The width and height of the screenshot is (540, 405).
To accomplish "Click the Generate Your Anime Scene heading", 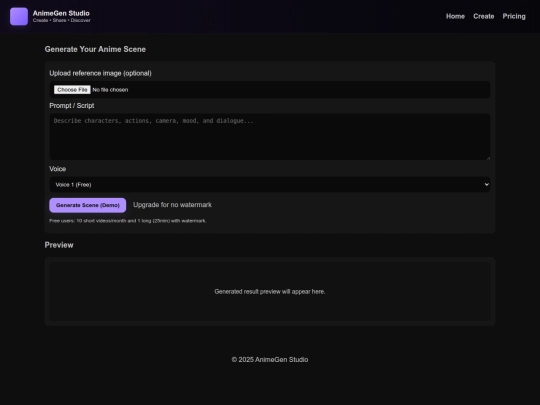I will (95, 49).
